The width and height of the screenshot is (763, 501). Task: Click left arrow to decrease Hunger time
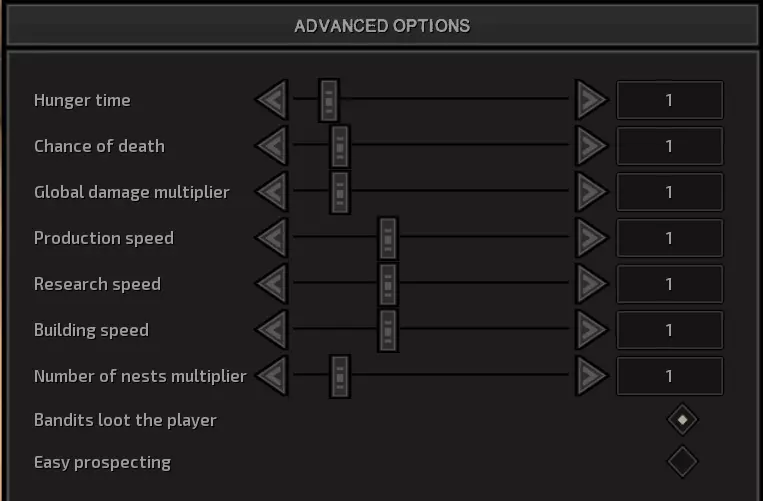272,100
